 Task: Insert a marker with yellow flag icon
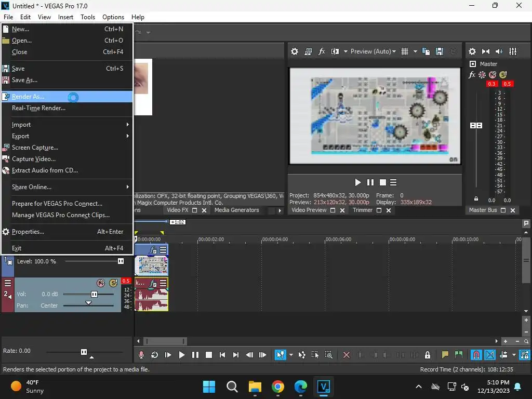[445, 355]
